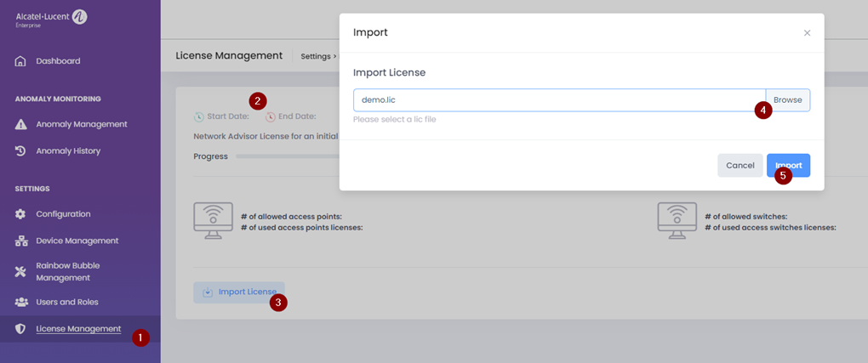Open Anomaly Management in the sidebar
868x363 pixels.
(x=81, y=124)
